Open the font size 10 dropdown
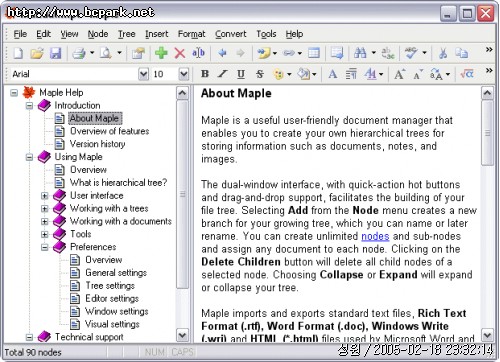 coord(184,74)
